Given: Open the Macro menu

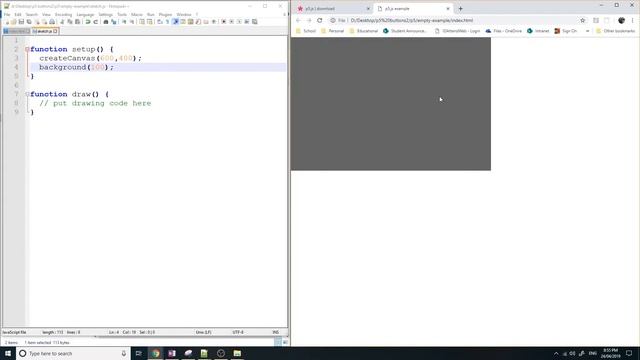Looking at the screenshot, I should (137, 14).
